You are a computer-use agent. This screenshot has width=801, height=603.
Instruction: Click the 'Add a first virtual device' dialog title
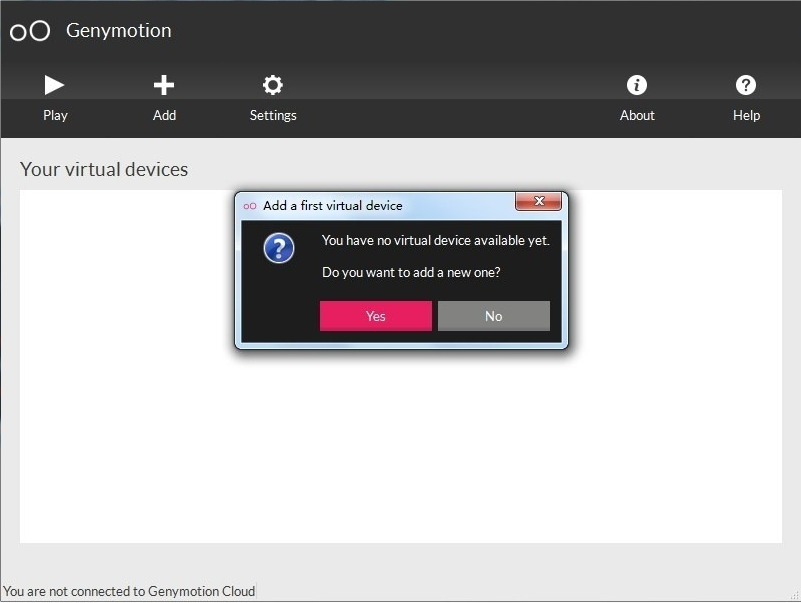point(333,205)
